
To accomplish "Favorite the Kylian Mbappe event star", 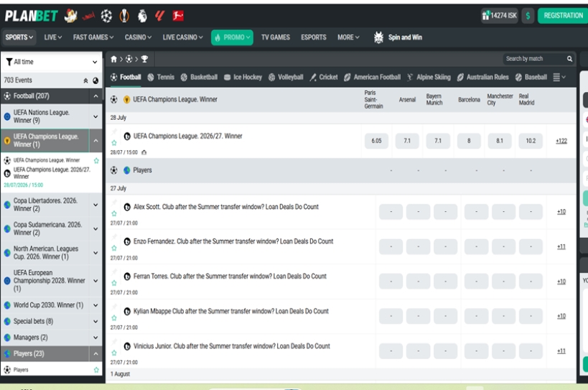I will 114,317.
